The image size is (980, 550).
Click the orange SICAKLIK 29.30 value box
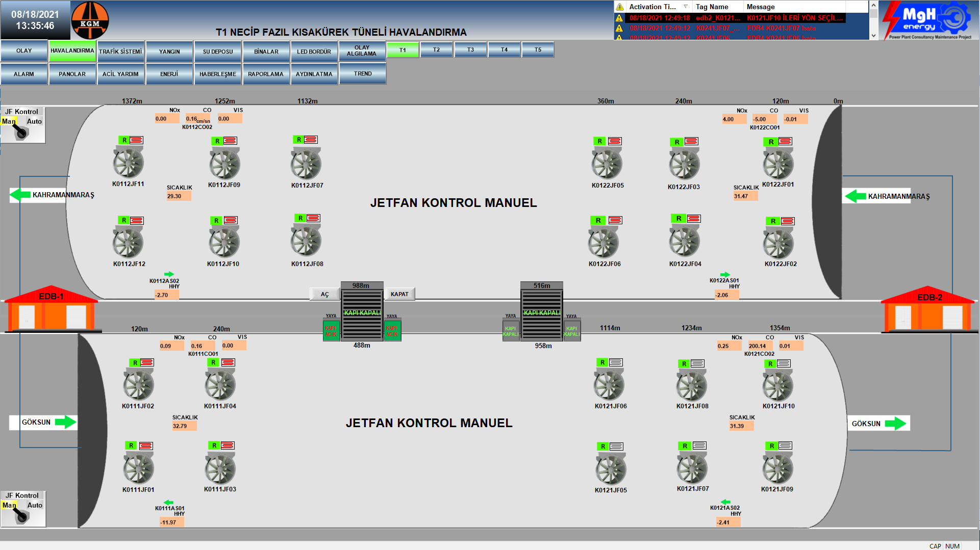(x=179, y=196)
